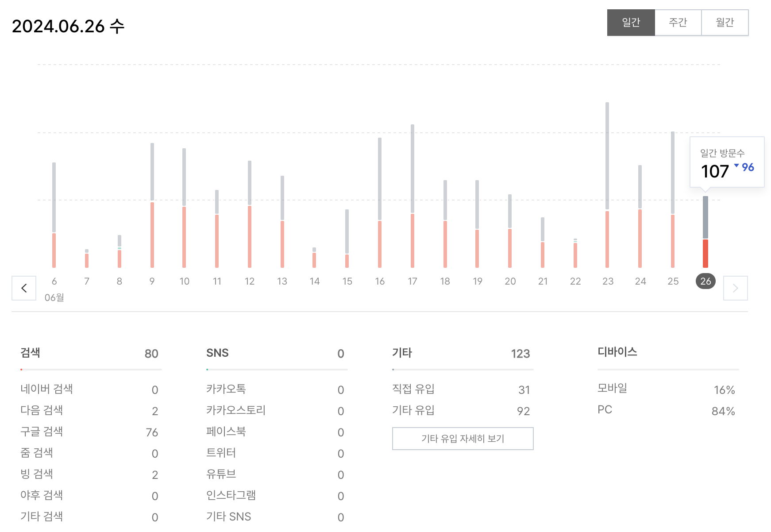Click the 줌 검색 row
Screen dimensions: 771x532
91,453
